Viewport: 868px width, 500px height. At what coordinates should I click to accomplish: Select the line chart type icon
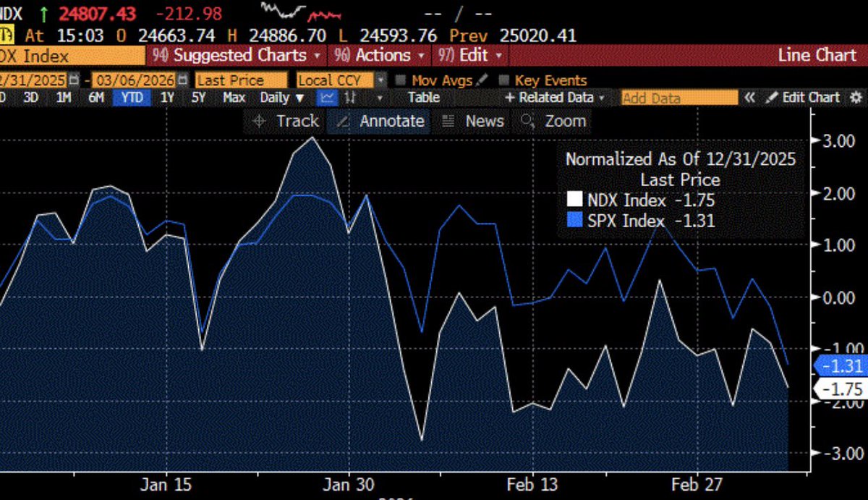pyautogui.click(x=328, y=97)
